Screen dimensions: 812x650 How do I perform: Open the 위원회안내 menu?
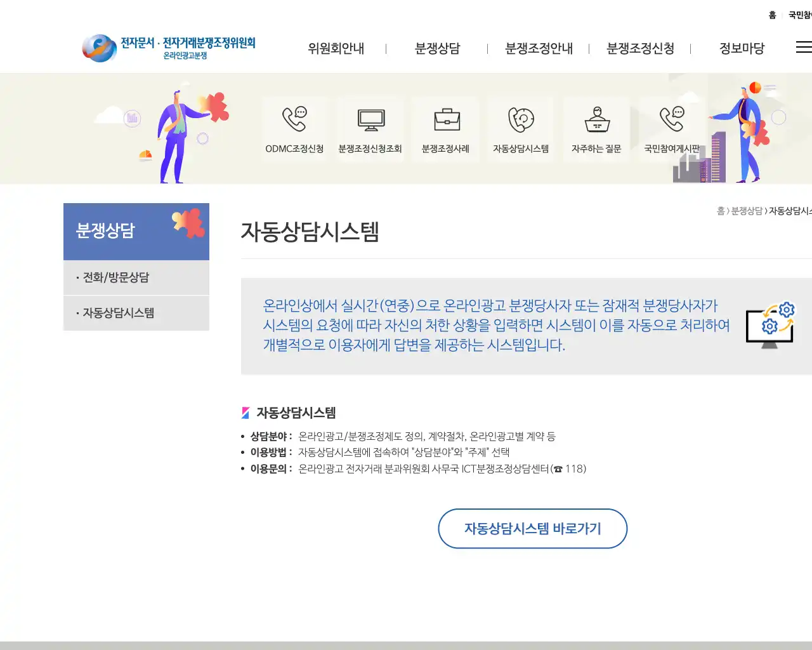coord(336,48)
